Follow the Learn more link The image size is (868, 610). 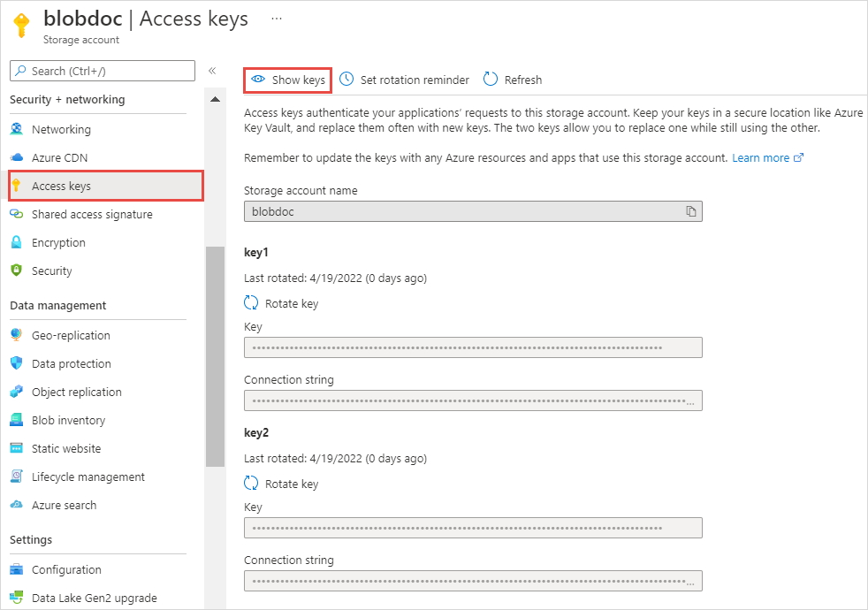point(767,157)
